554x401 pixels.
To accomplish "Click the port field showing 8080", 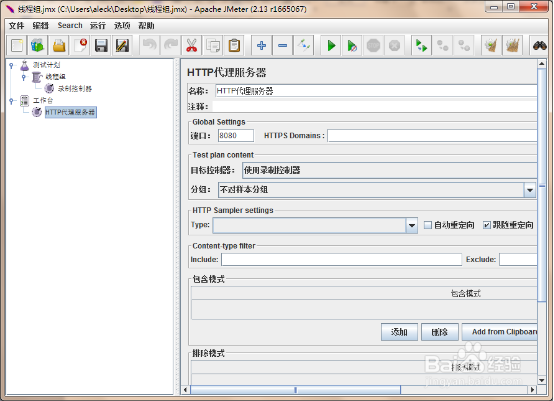I will [x=236, y=135].
